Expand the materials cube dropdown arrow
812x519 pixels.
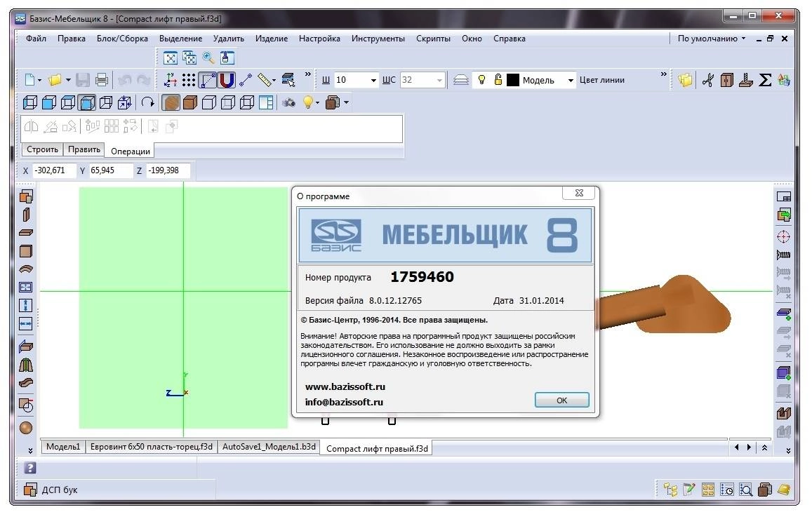pyautogui.click(x=346, y=102)
